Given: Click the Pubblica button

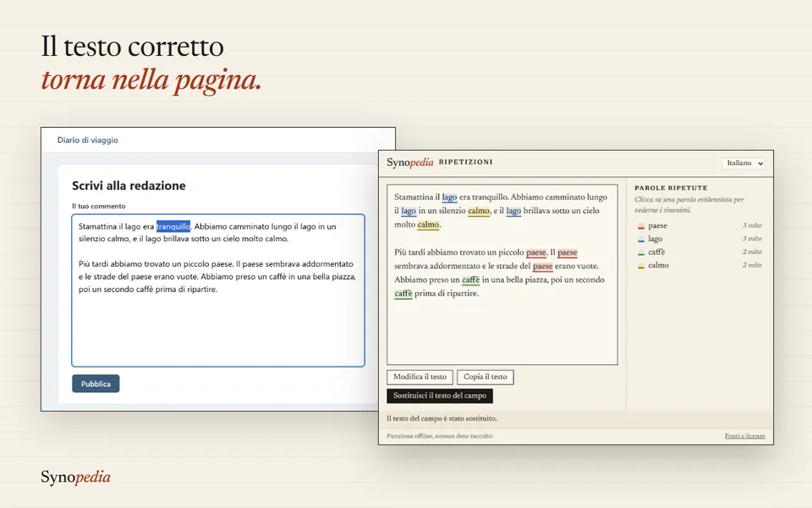Looking at the screenshot, I should click(96, 384).
